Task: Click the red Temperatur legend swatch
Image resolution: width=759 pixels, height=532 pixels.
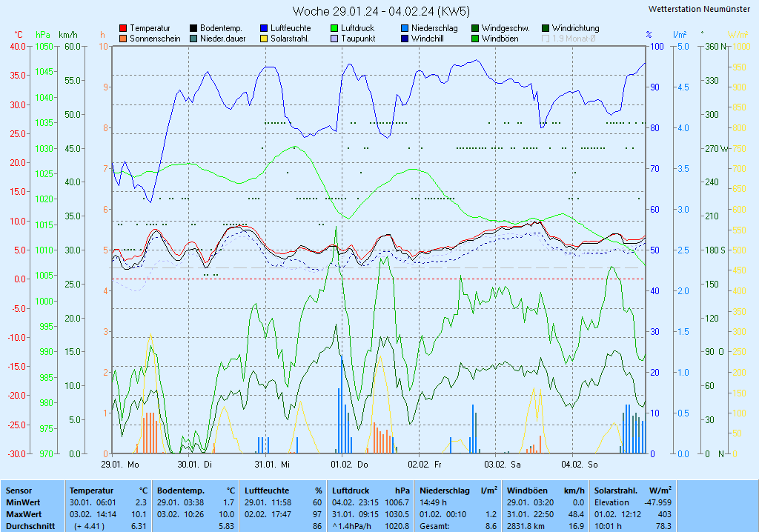Action: (123, 29)
